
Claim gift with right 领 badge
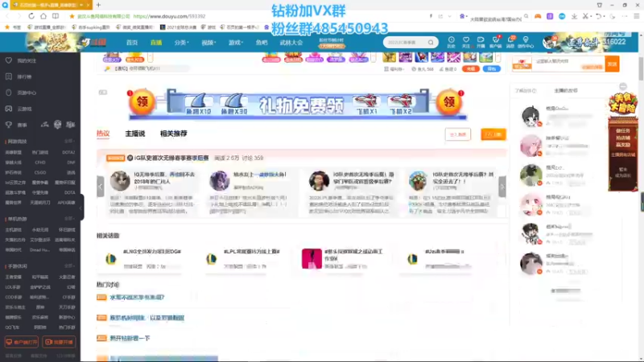[449, 102]
